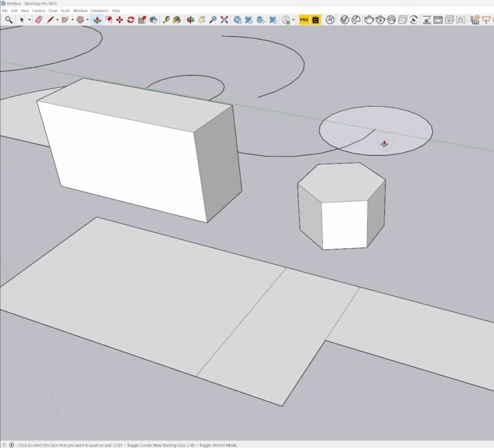This screenshot has width=494, height=448.
Task: Open the Search magnifier in toolbar
Action: click(x=9, y=20)
